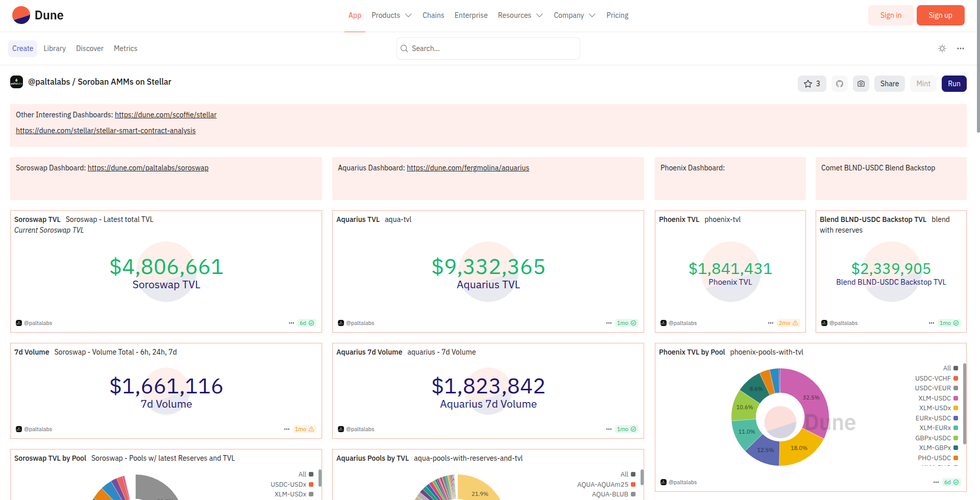Viewport: 980px width, 500px height.
Task: Toggle the light/dark theme sun icon
Action: 942,48
